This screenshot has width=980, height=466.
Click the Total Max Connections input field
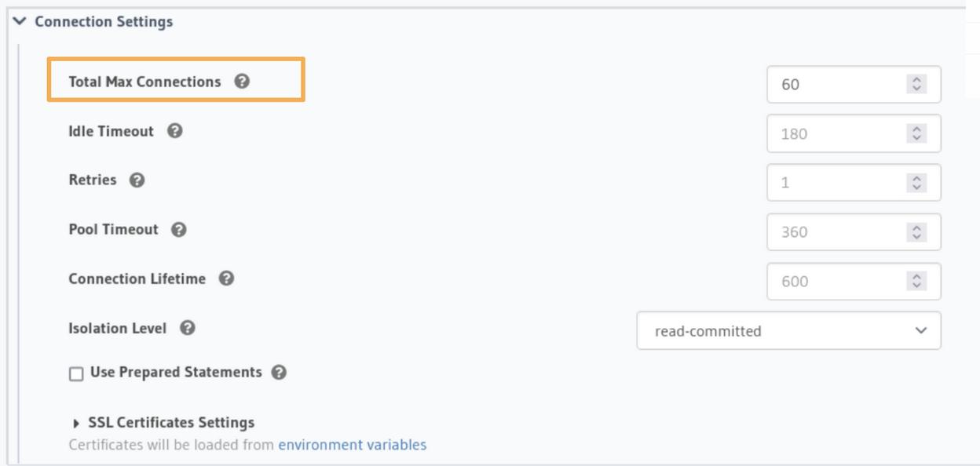(x=854, y=84)
